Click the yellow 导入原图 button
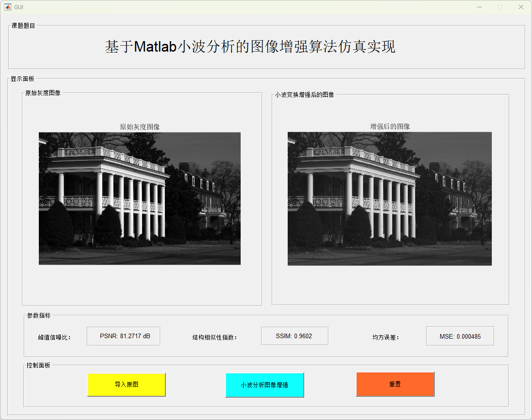The width and height of the screenshot is (532, 420). (126, 384)
